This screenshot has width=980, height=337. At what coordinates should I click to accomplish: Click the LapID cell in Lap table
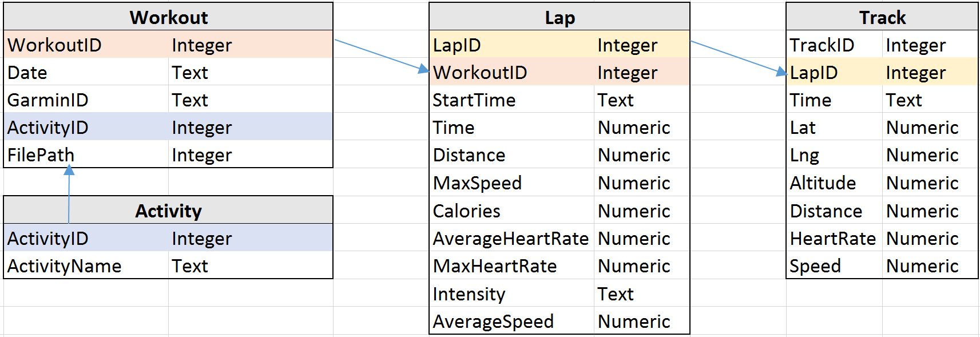click(512, 45)
